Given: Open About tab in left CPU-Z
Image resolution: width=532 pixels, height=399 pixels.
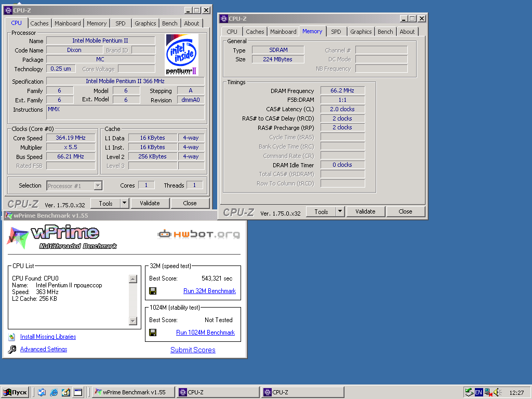Looking at the screenshot, I should pos(192,23).
